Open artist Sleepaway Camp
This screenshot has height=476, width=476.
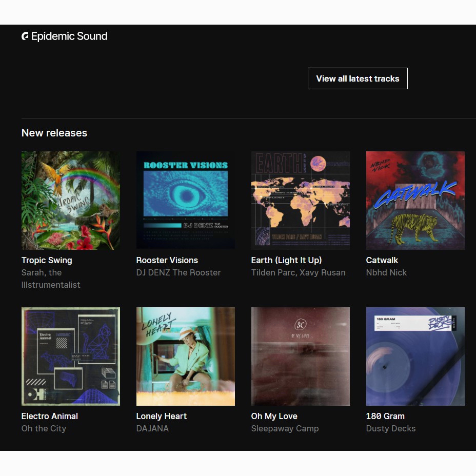285,429
